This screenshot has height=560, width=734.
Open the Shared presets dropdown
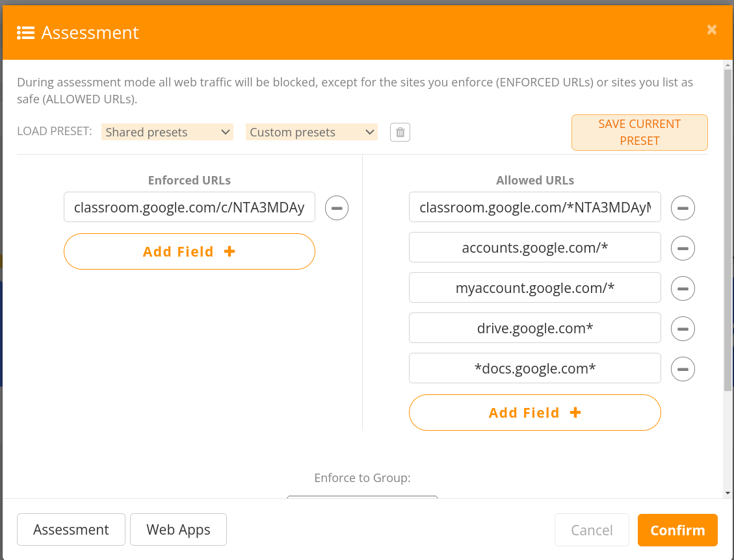tap(167, 132)
